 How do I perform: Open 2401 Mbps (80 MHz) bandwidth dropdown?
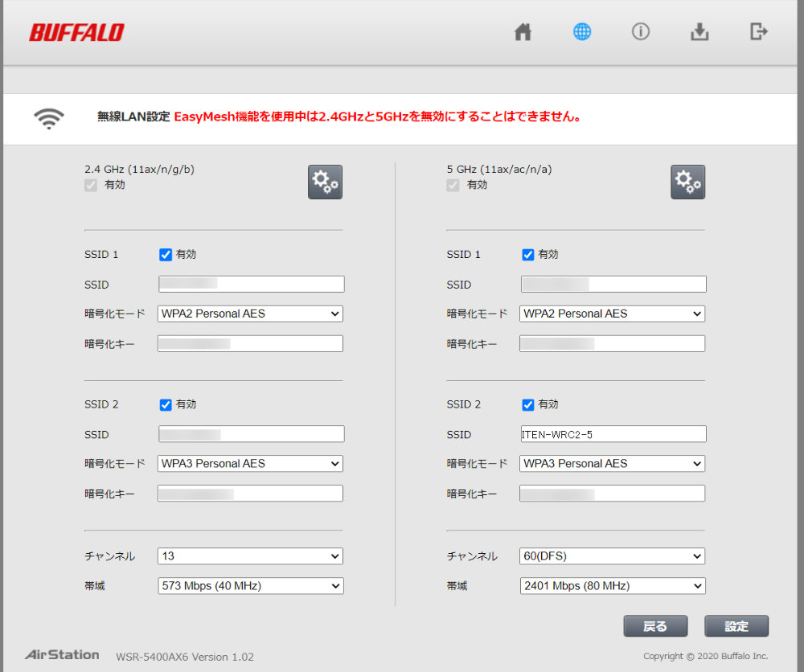[x=613, y=586]
